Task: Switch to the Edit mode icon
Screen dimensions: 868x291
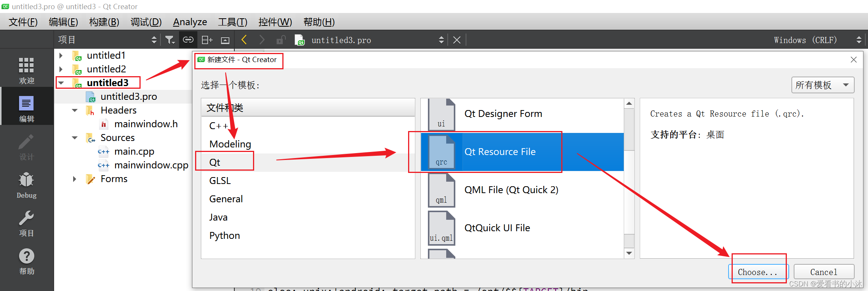Action: pos(26,103)
